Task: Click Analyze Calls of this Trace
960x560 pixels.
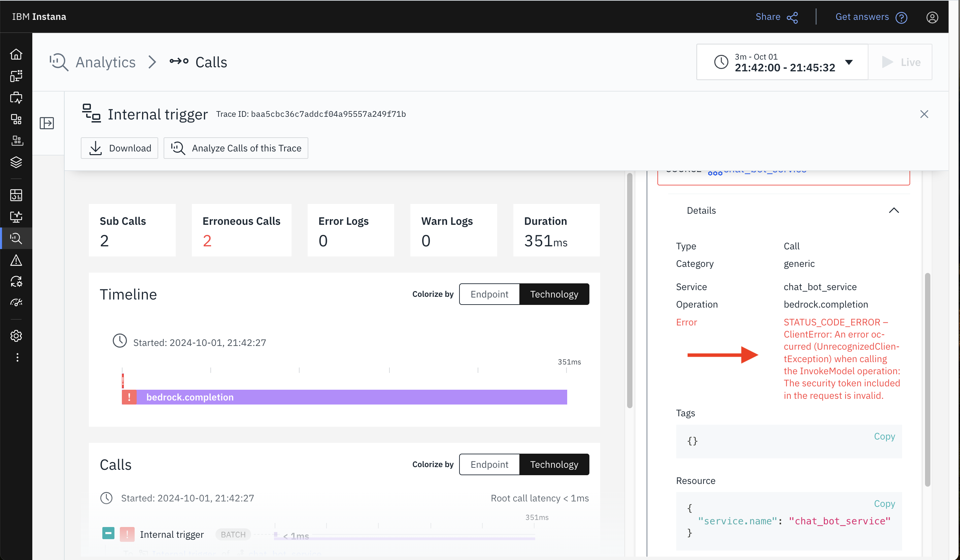Action: (x=236, y=148)
